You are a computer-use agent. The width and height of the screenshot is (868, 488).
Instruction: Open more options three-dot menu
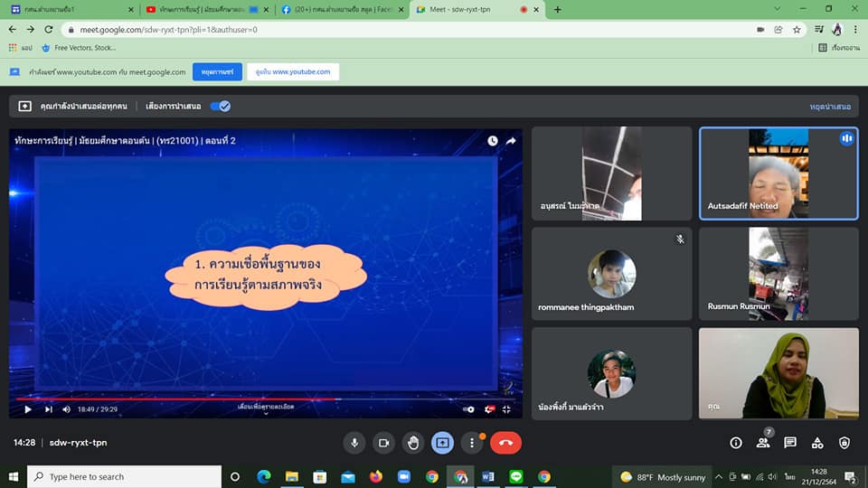click(x=471, y=443)
